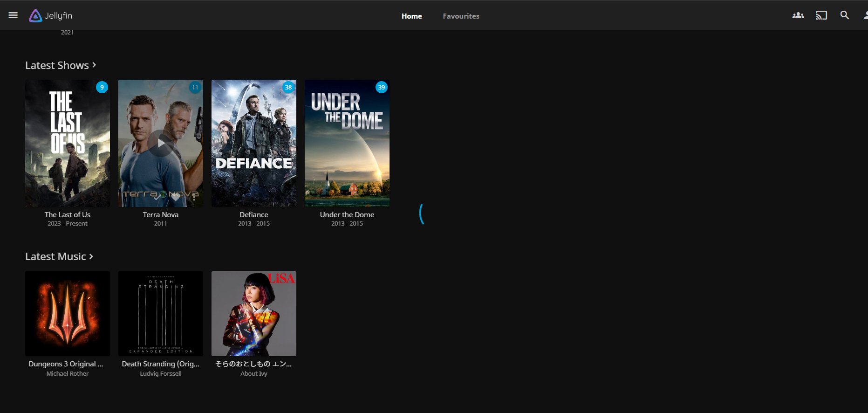Open the Death Stranding album title link
The width and height of the screenshot is (868, 413).
[x=161, y=364]
